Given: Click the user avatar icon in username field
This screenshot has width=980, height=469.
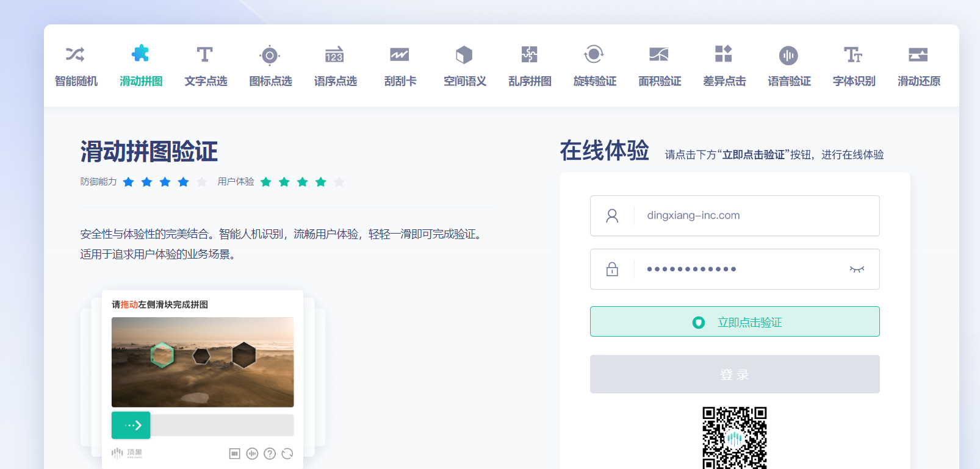Looking at the screenshot, I should (612, 215).
